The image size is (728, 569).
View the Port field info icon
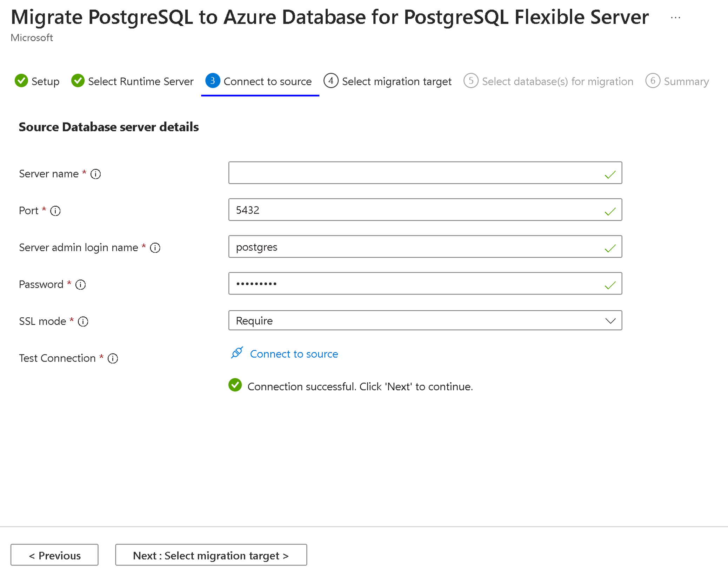(x=55, y=211)
